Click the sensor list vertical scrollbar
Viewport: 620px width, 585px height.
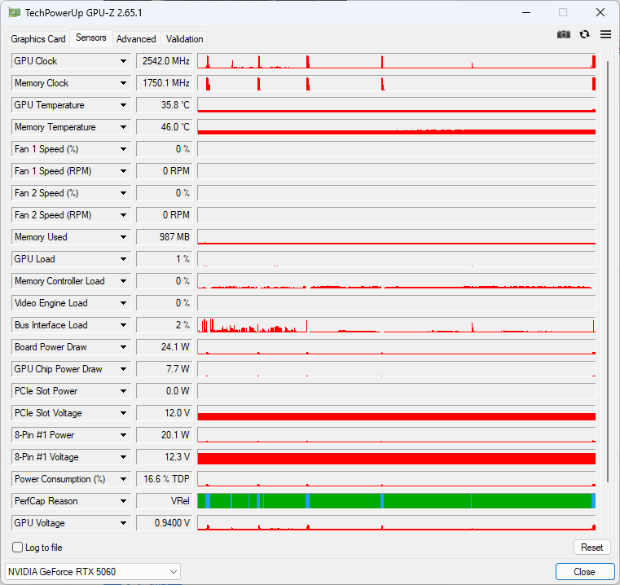[x=608, y=272]
